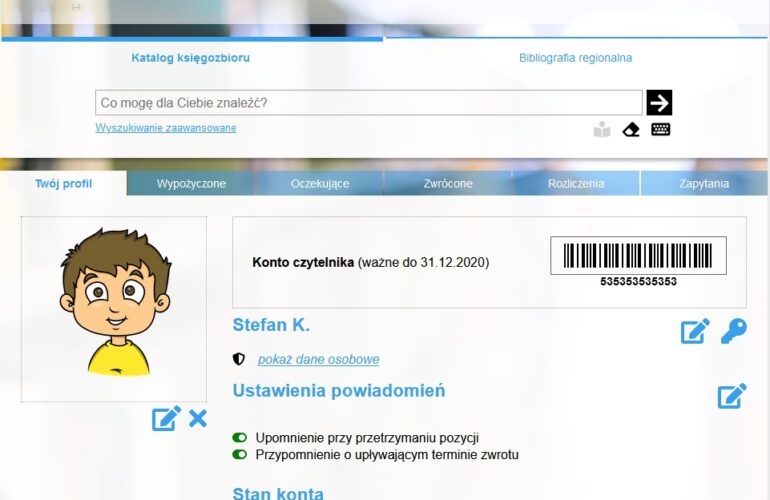
Task: Edit Stefan K. account details icon
Action: 695,331
